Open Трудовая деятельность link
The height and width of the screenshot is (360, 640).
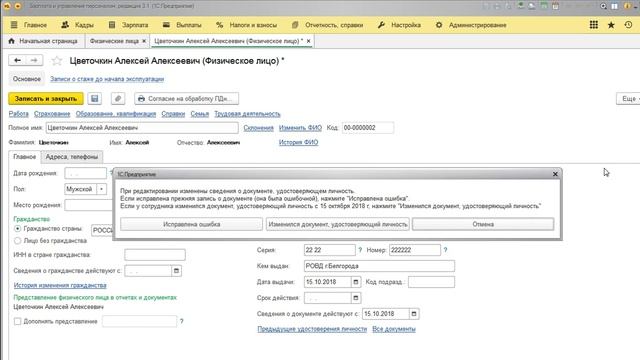pyautogui.click(x=247, y=114)
